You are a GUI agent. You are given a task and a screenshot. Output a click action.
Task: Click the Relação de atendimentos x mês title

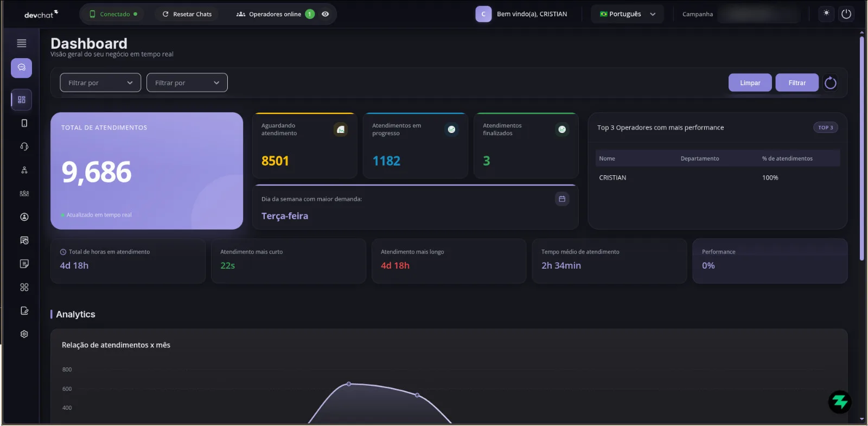point(116,345)
